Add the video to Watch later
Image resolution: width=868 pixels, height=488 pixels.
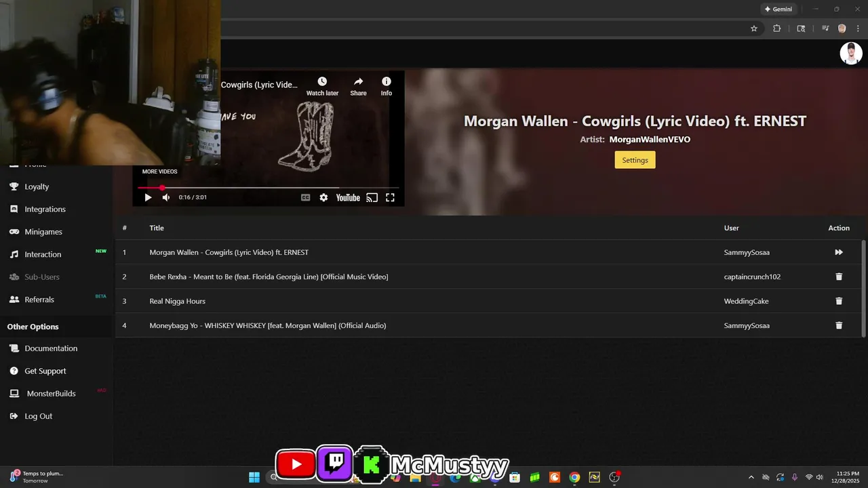tap(322, 86)
